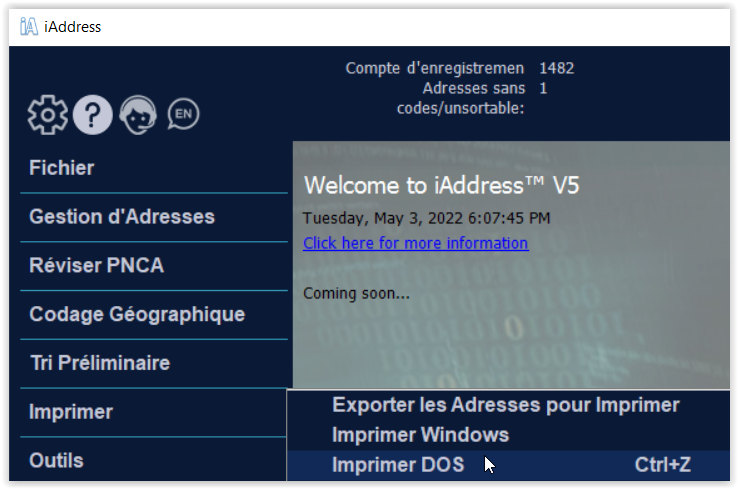738x489 pixels.
Task: Click the date Tuesday, May 3, 2022 text
Action: pyautogui.click(x=383, y=218)
